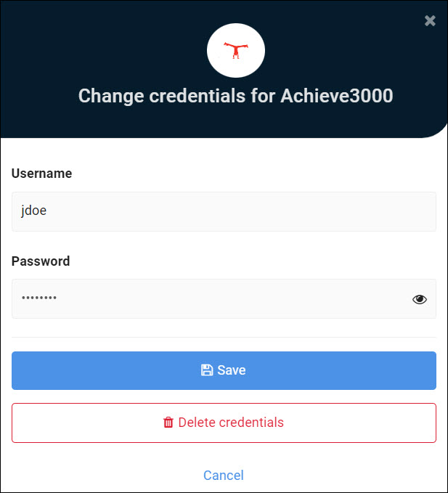Delete credentials for Achieve3000
Viewport: 448px width, 493px height.
point(224,423)
